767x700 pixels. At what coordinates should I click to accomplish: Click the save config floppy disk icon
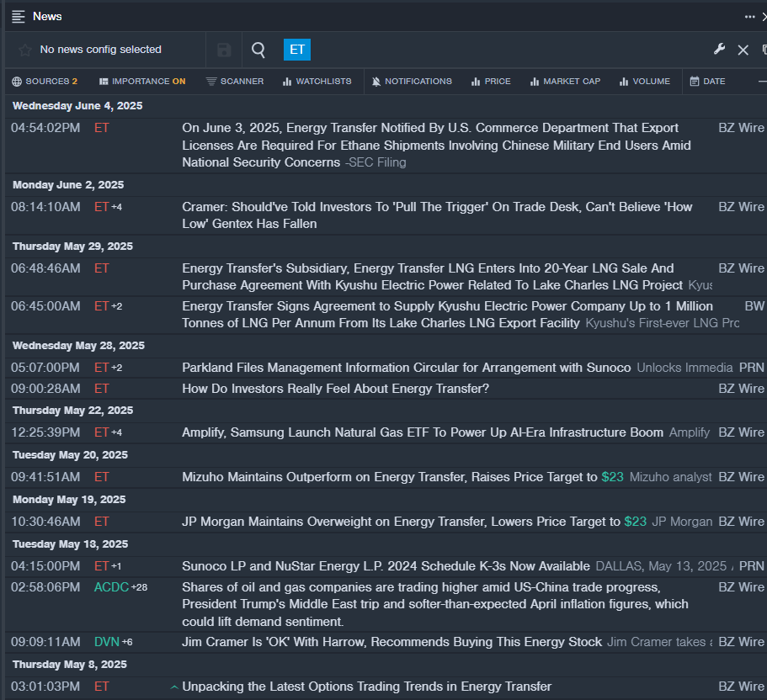coord(224,50)
